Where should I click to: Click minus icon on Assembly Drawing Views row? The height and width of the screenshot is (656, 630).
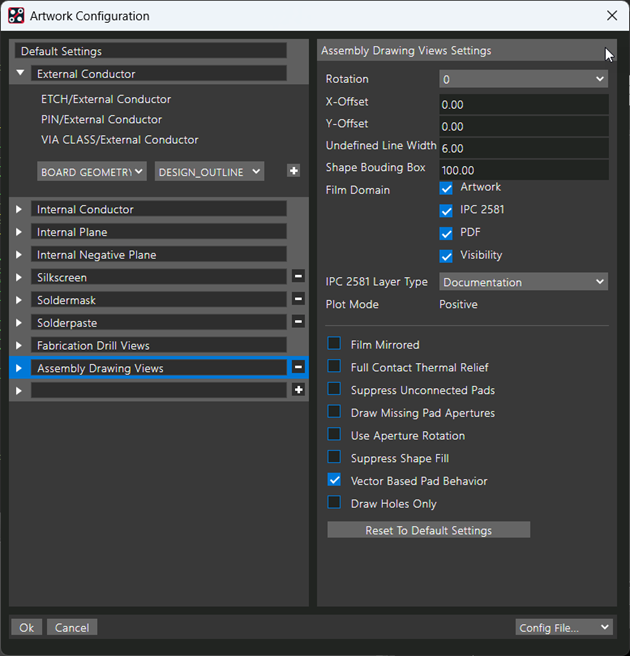pyautogui.click(x=298, y=367)
